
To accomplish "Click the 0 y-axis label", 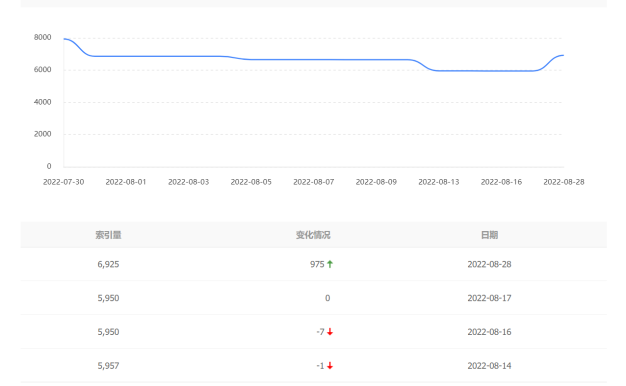I will click(49, 166).
